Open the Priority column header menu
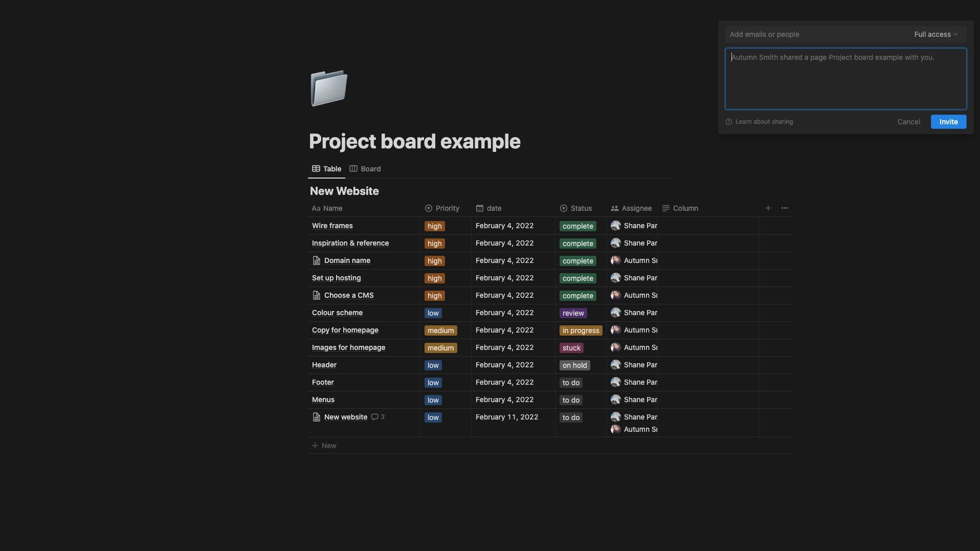The image size is (980, 551). (x=442, y=208)
